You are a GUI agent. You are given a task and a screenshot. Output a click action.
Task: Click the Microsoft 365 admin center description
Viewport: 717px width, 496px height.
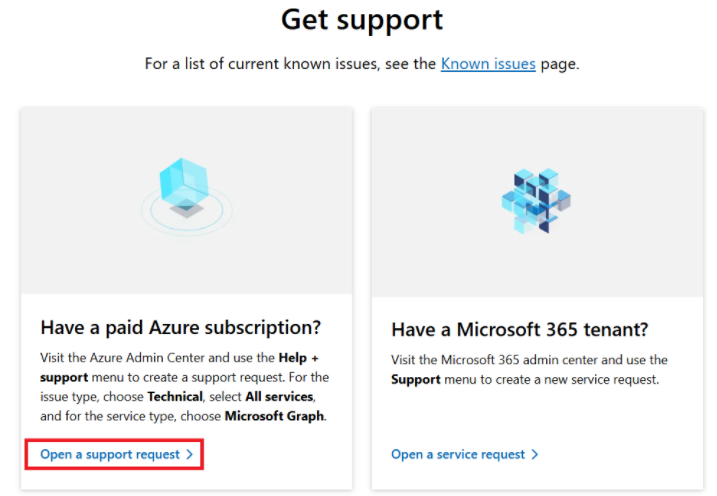click(x=529, y=369)
